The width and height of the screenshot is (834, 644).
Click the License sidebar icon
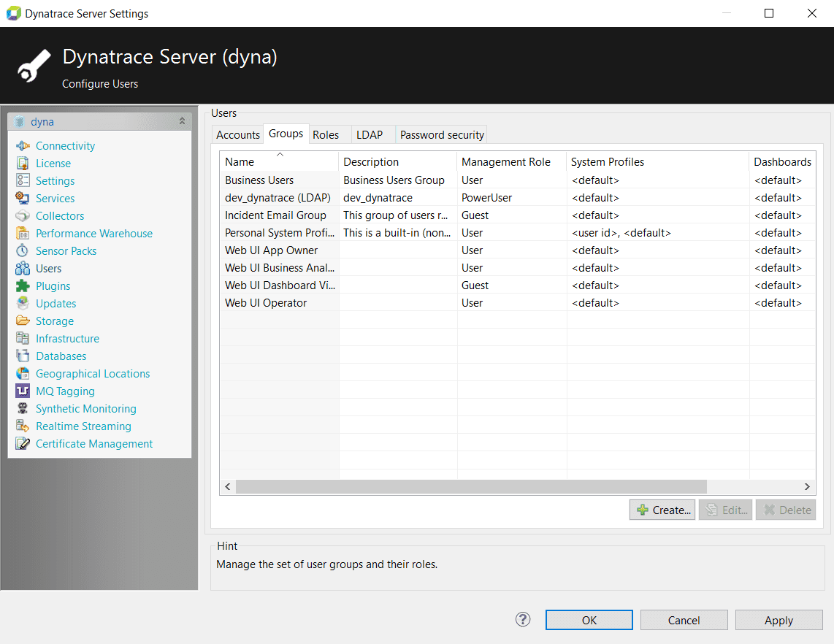[x=23, y=164]
